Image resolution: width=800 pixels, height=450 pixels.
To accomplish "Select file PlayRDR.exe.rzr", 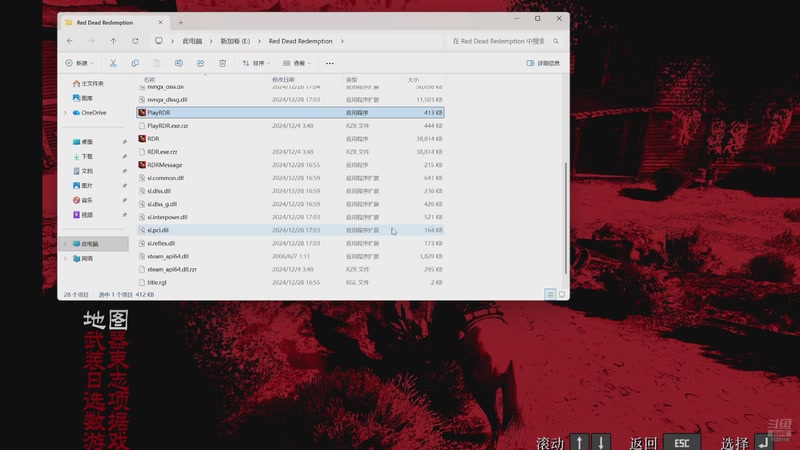I will click(x=290, y=126).
